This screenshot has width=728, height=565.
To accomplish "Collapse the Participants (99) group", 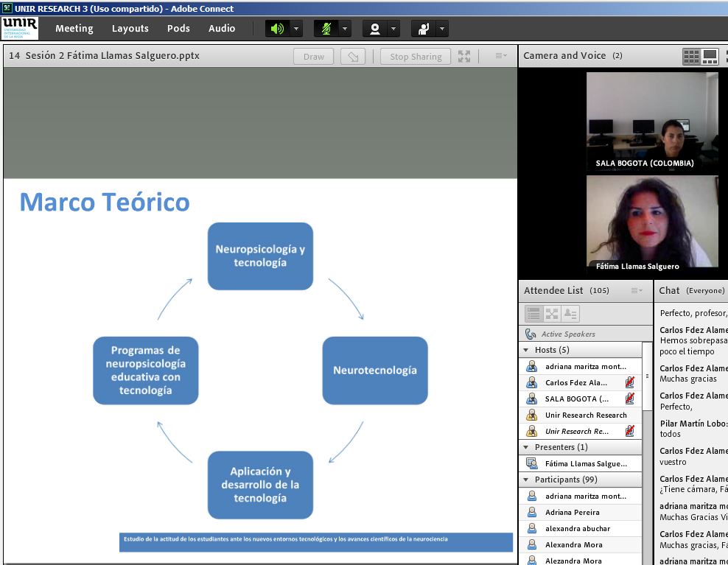I will pyautogui.click(x=526, y=480).
